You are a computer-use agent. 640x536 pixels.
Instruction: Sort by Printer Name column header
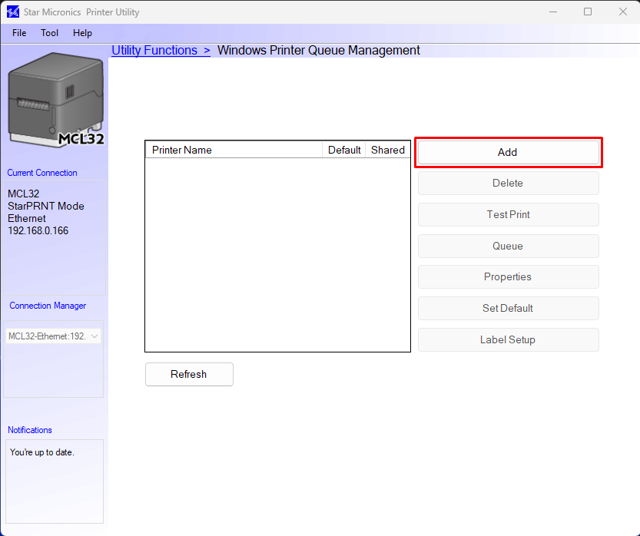point(235,150)
